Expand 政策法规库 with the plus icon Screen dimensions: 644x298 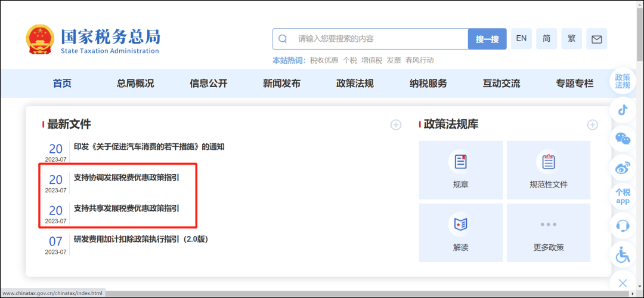click(593, 125)
